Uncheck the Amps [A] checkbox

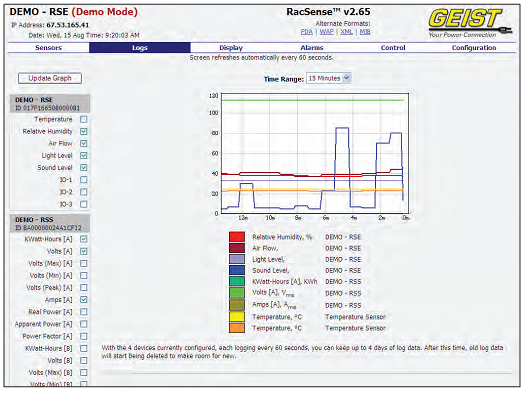tap(84, 300)
